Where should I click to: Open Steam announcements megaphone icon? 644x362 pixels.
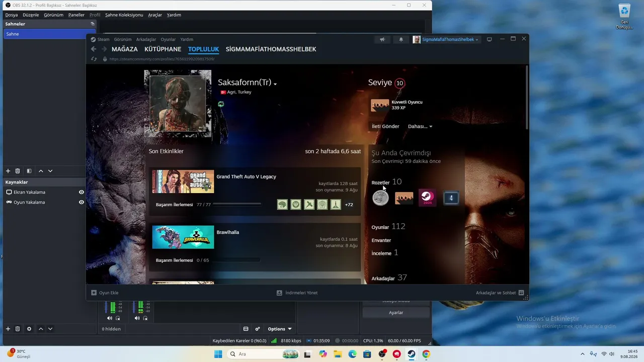click(382, 39)
